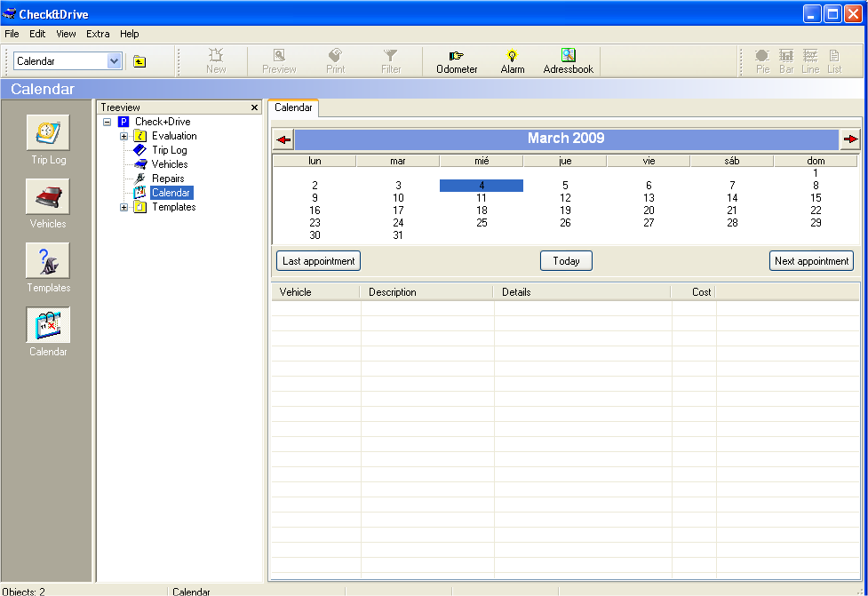Click the Evaluation folder icon in the tree

(140, 136)
